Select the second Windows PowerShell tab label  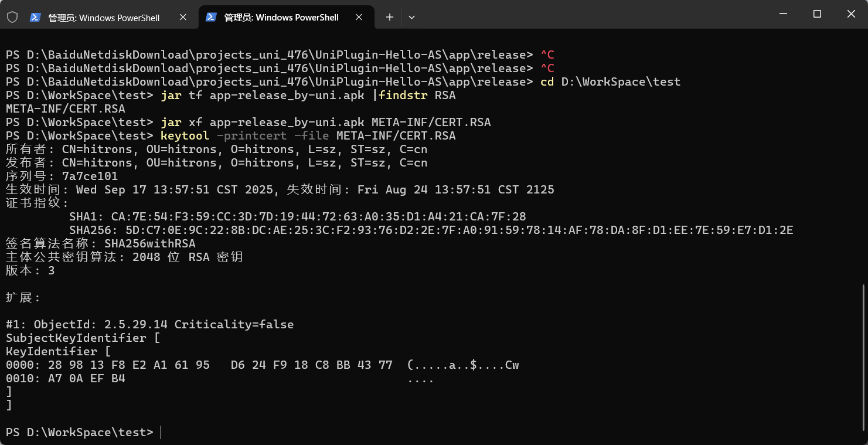[x=281, y=18]
